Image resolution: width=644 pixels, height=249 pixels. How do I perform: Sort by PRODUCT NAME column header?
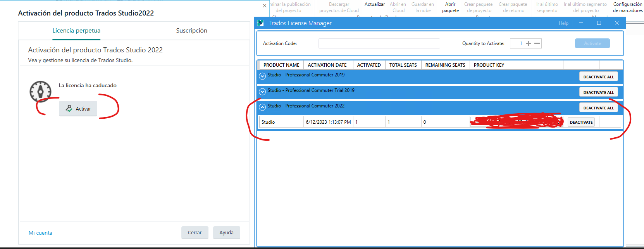(281, 65)
